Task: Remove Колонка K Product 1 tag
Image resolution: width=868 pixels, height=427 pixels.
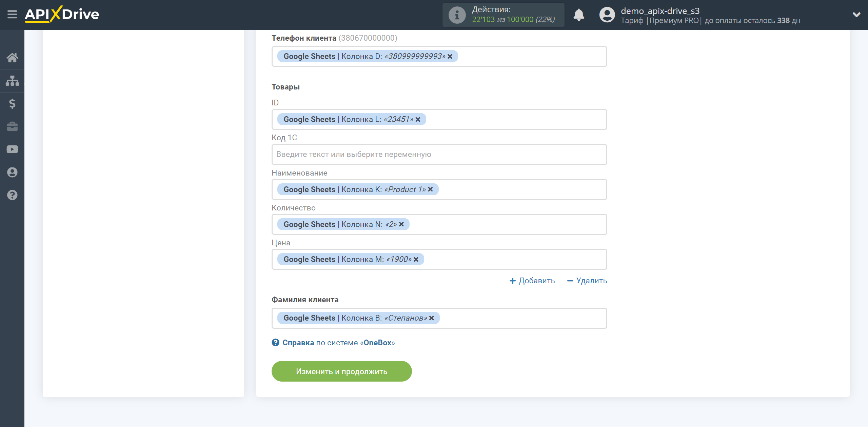Action: (x=430, y=189)
